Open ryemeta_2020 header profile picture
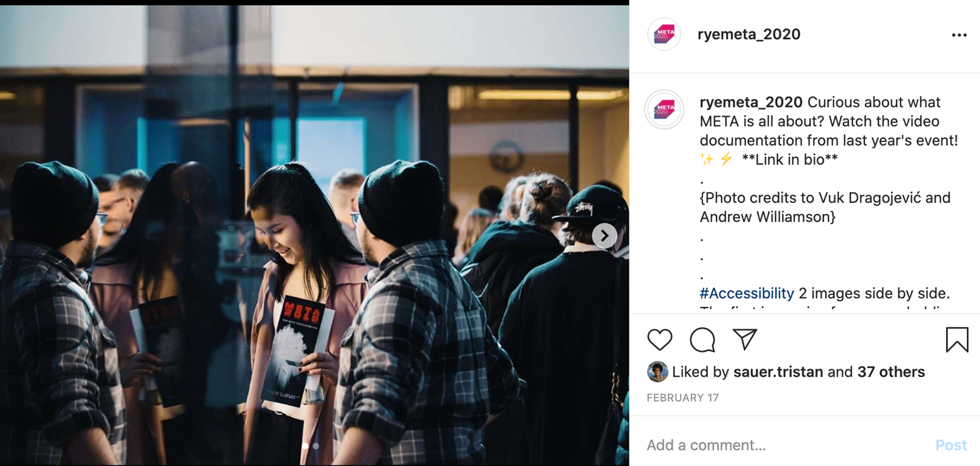The width and height of the screenshot is (980, 466). point(664,34)
